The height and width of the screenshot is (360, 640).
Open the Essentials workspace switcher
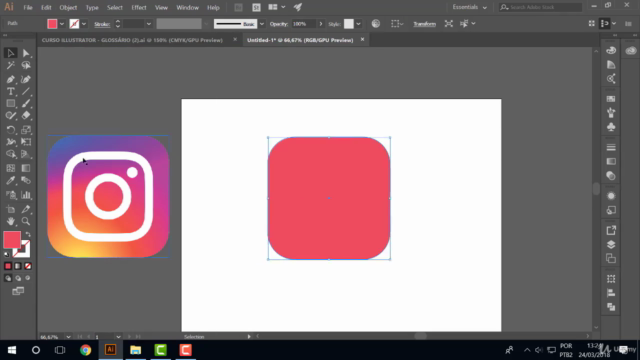pyautogui.click(x=469, y=7)
